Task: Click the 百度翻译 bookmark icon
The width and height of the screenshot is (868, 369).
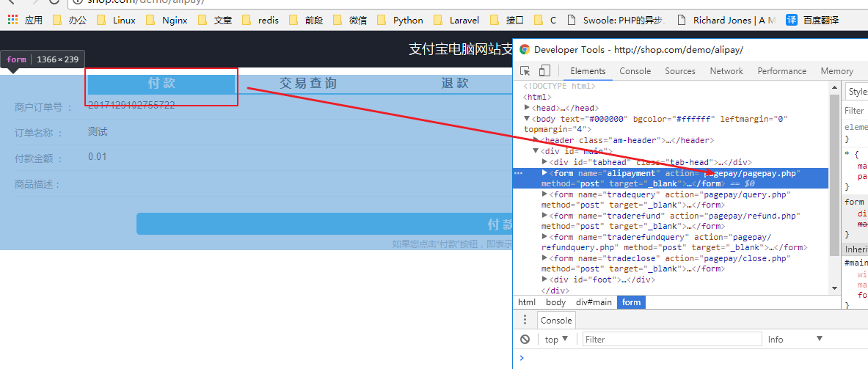Action: [x=792, y=20]
